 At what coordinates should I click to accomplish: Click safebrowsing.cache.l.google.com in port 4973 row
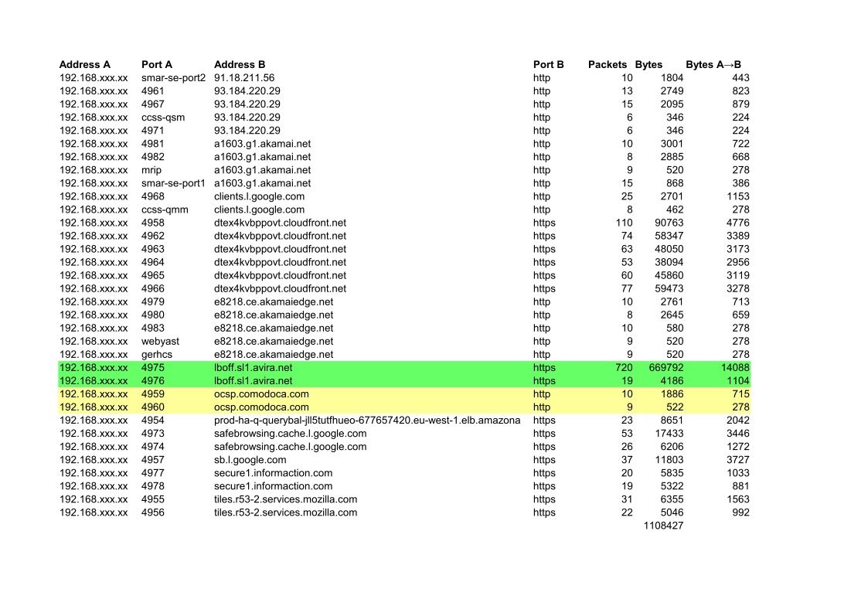[x=290, y=434]
